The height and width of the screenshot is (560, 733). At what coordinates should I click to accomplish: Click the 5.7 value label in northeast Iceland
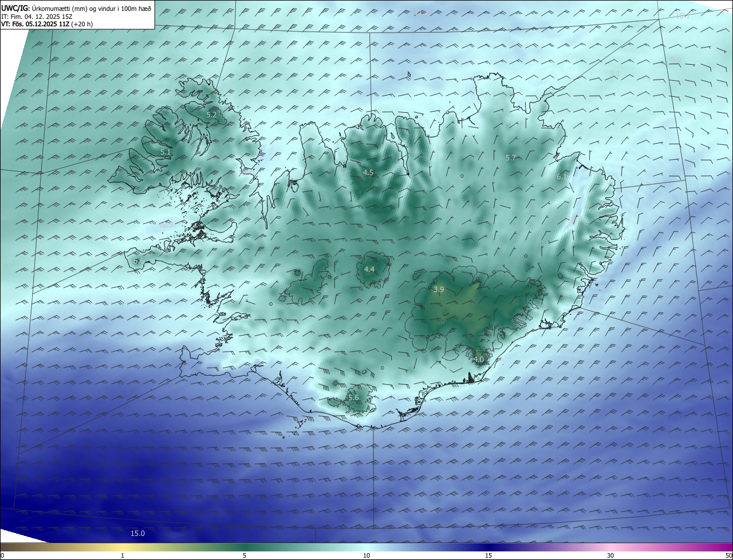[511, 157]
